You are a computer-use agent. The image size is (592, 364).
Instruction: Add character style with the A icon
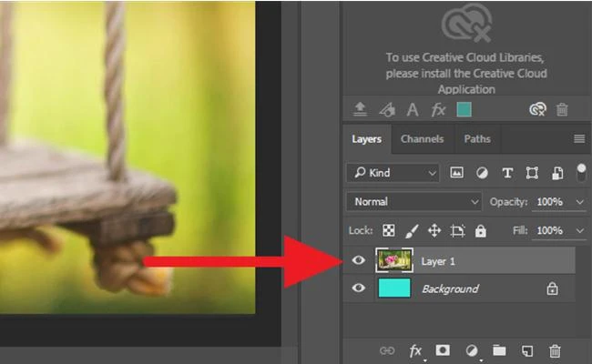click(x=413, y=110)
